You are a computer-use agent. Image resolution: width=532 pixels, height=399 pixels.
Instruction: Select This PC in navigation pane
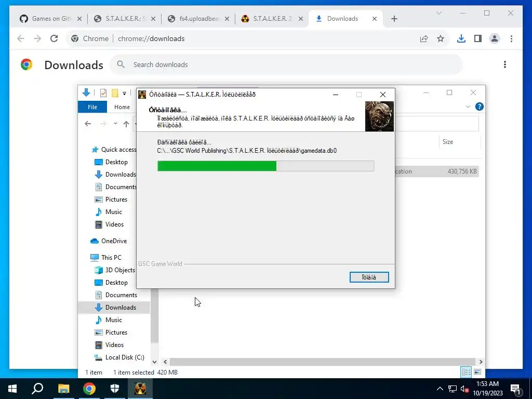coord(111,258)
